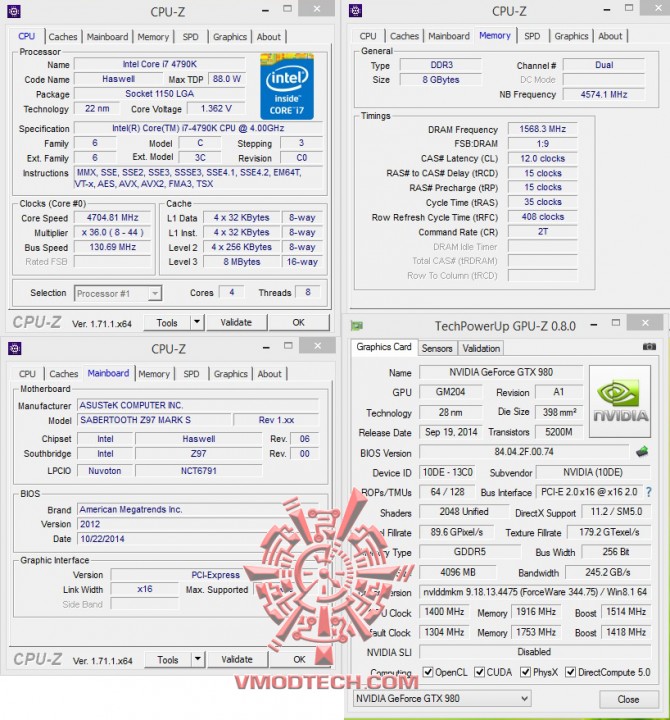Click the SABERTOOTH Z97 MARK S model field
This screenshot has width=670, height=720.
[x=154, y=420]
